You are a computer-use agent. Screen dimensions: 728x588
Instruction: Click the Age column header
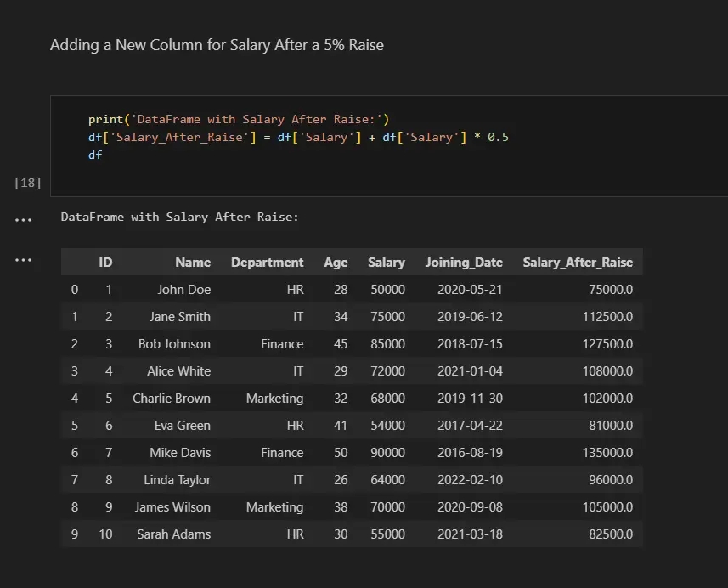pyautogui.click(x=336, y=263)
